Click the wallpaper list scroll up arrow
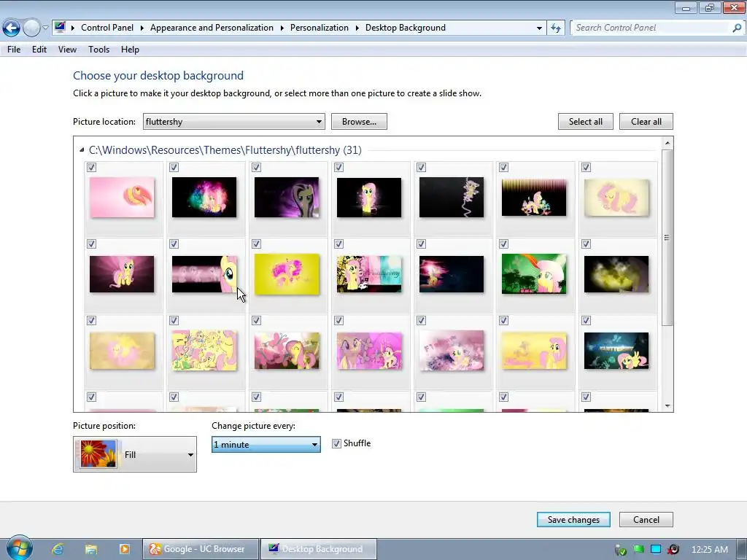The width and height of the screenshot is (747, 560). coord(667,142)
